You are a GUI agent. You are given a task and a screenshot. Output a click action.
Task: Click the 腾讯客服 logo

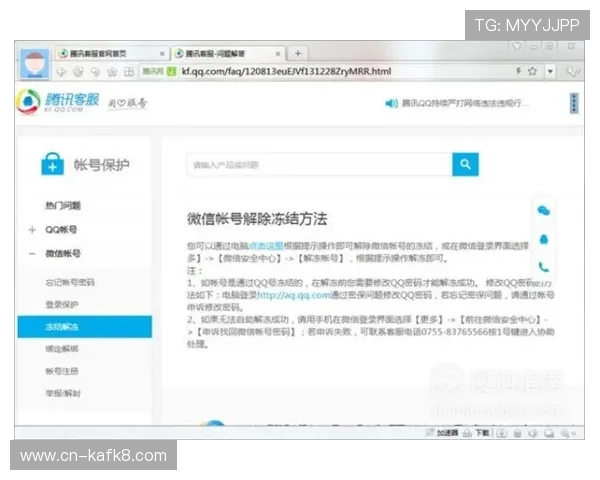pos(57,101)
